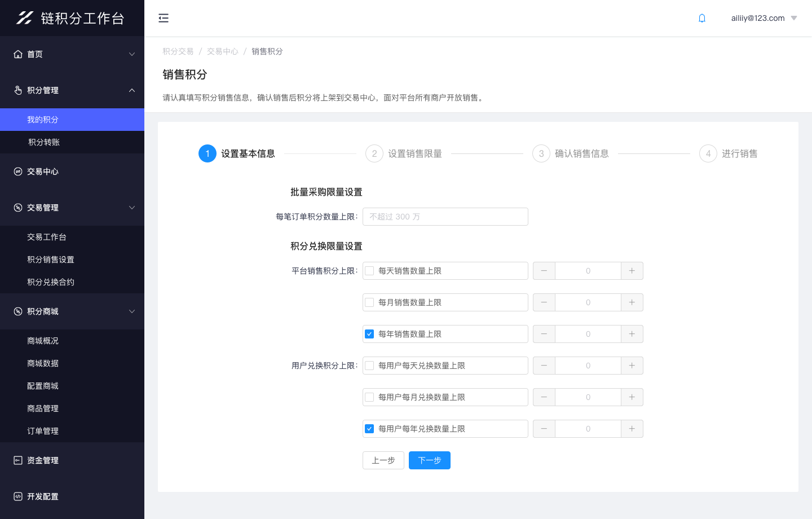Image resolution: width=812 pixels, height=519 pixels.
Task: Follow the 积分交易 breadcrumb link
Action: [x=178, y=51]
